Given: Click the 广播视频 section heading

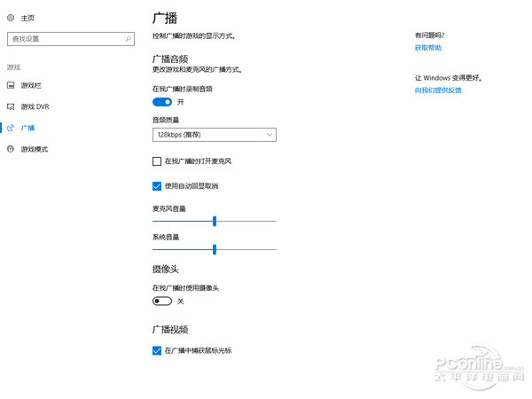Looking at the screenshot, I should pos(170,330).
